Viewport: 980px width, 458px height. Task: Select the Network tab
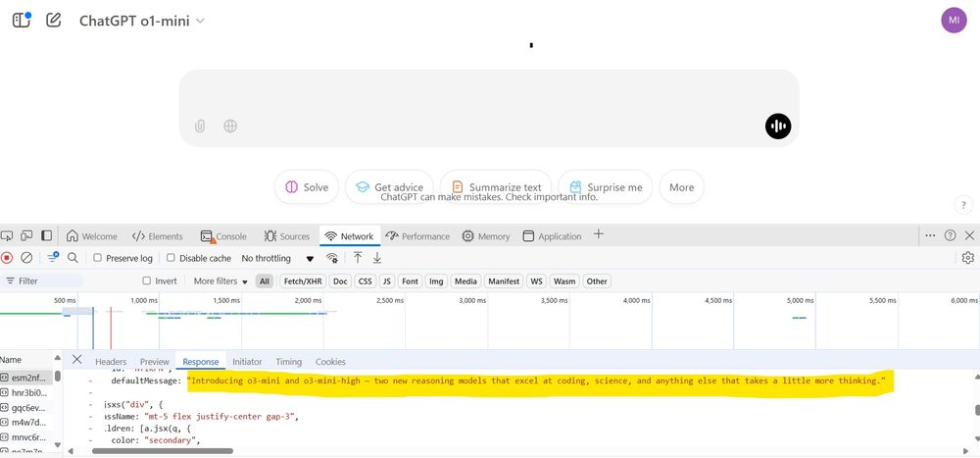tap(350, 236)
